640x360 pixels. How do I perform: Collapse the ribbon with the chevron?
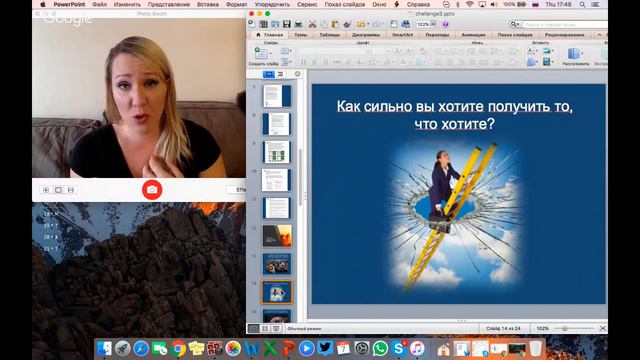599,35
